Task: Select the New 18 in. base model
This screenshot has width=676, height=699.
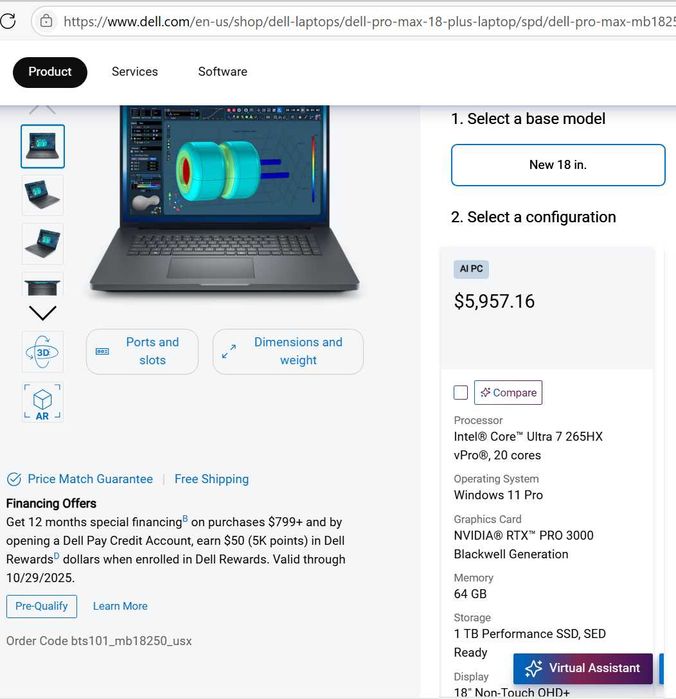Action: [558, 165]
